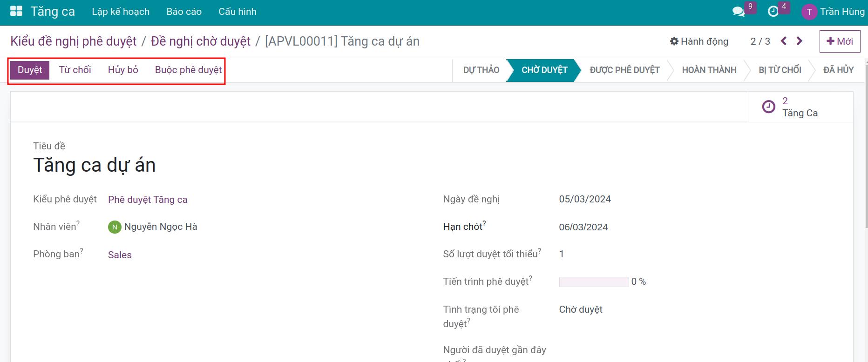Image resolution: width=868 pixels, height=362 pixels.
Task: Select the Chờ duyệt status stage
Action: pos(544,70)
